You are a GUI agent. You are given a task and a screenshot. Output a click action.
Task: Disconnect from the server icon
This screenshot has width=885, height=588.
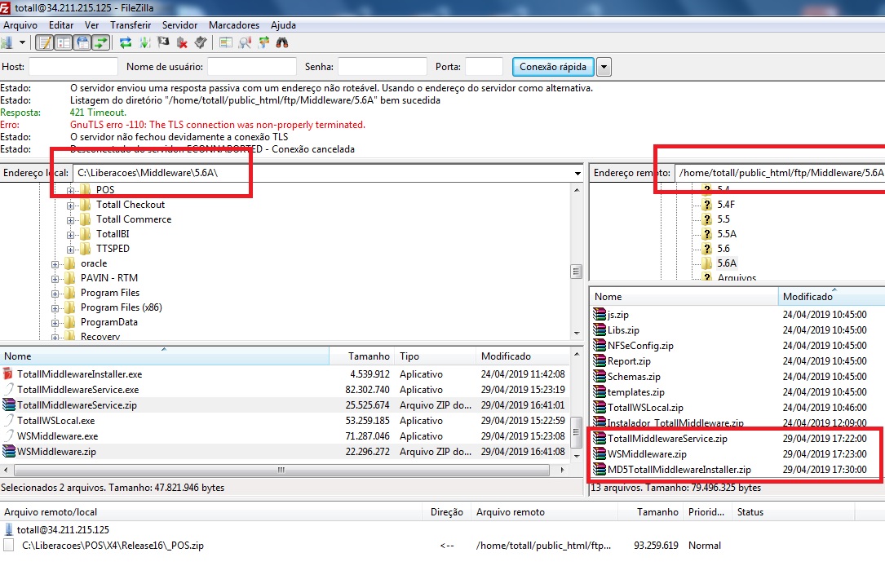182,42
